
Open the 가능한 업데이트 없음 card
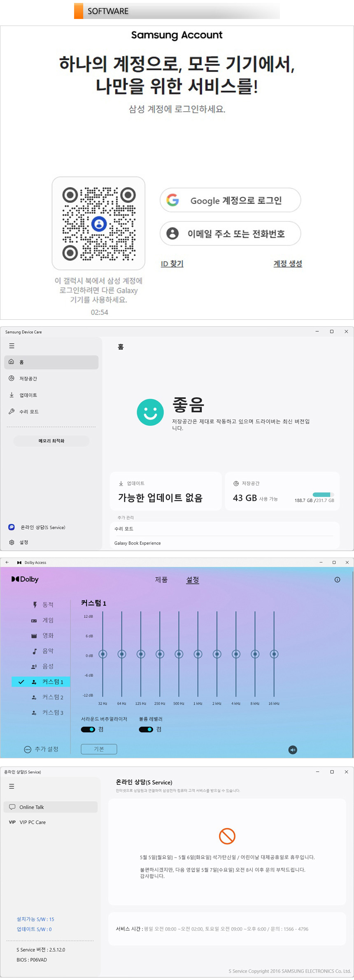(x=165, y=491)
